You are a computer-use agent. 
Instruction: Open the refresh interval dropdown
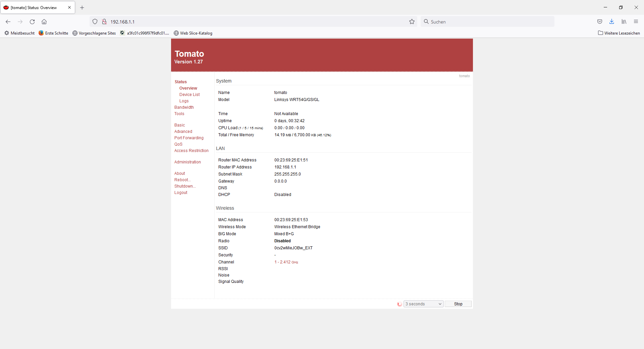[x=424, y=304]
